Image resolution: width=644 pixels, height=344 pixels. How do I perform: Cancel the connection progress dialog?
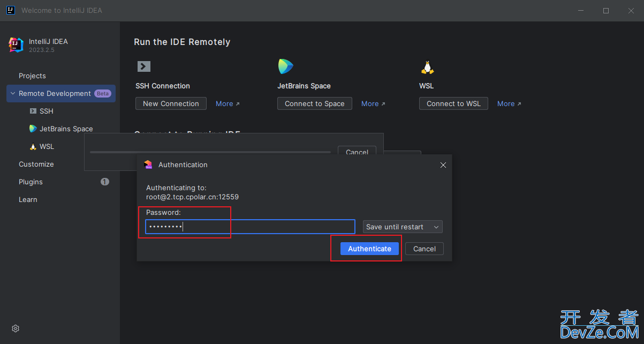pos(357,152)
